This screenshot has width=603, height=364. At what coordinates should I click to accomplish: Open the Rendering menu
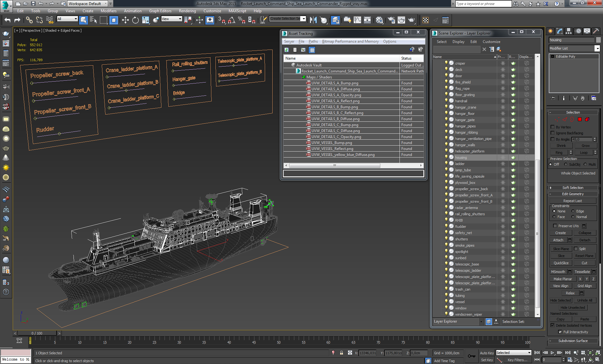[187, 11]
